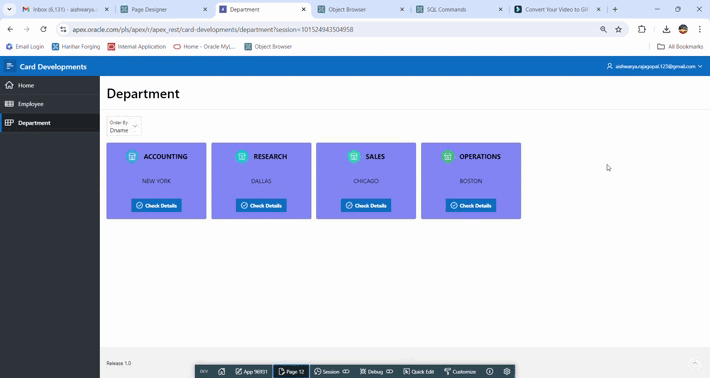Click the developer toolbar info icon
710x378 pixels.
point(489,371)
